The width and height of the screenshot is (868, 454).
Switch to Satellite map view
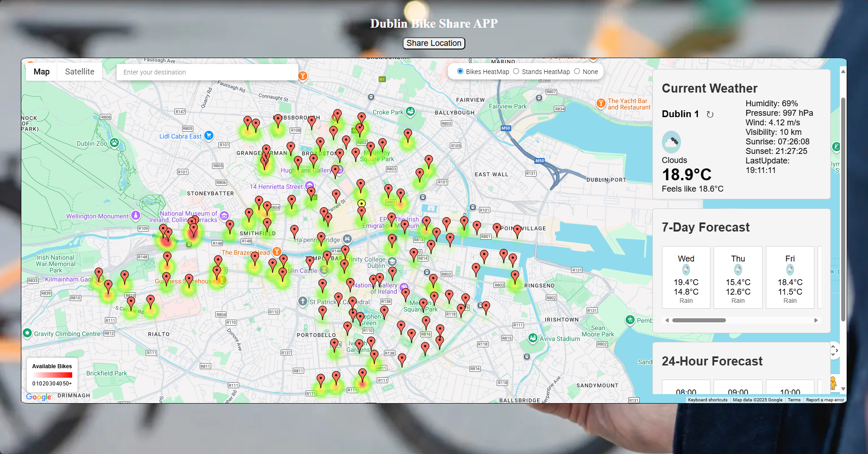tap(79, 72)
